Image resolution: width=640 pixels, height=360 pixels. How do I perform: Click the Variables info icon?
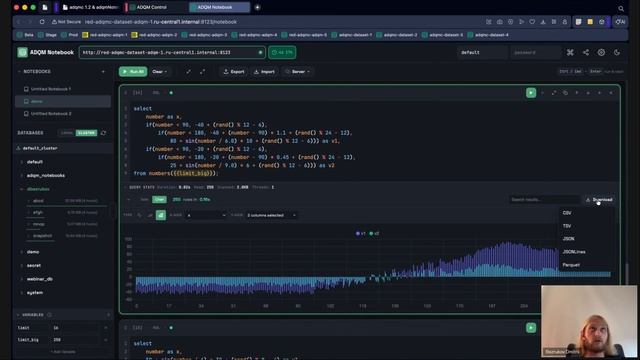pyautogui.click(x=49, y=315)
